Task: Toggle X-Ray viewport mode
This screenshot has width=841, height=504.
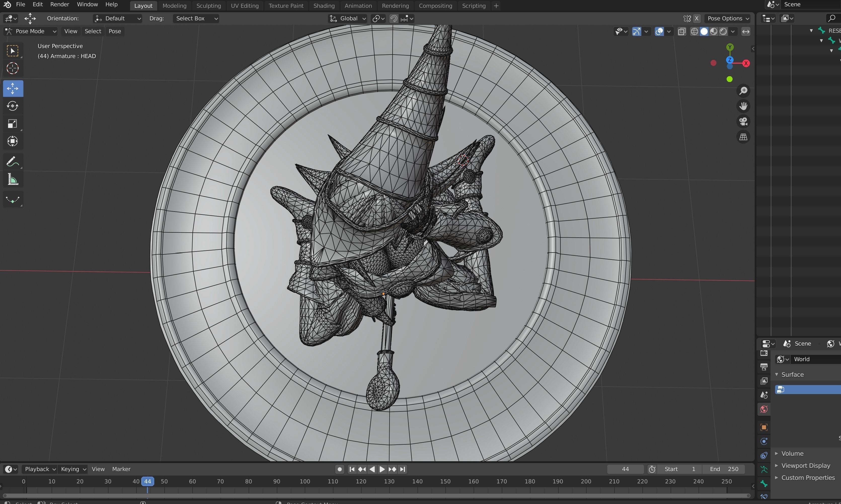Action: pos(682,32)
